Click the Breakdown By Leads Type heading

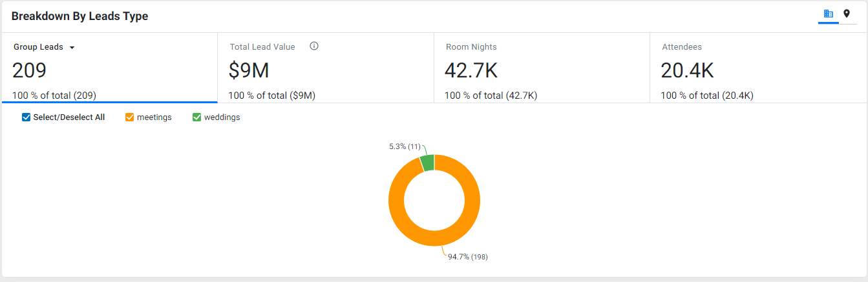click(79, 16)
